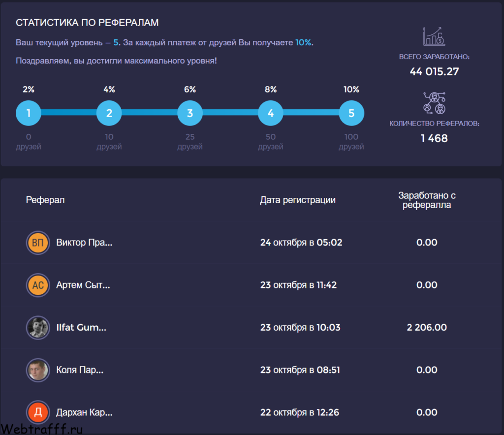504x435 pixels.
Task: Select level 4 circle on progress bar
Action: point(271,113)
